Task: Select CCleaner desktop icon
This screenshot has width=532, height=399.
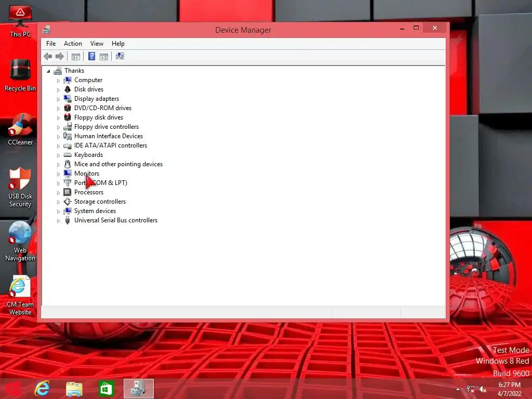Action: (20, 129)
